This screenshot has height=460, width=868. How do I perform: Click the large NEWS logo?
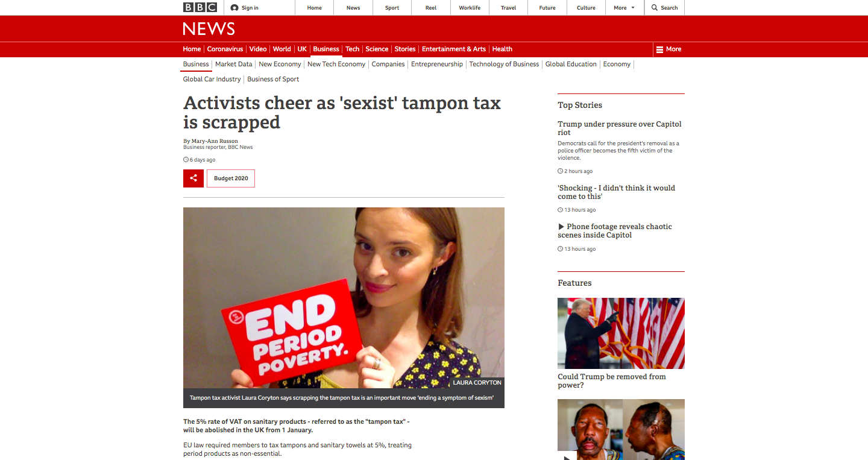coord(209,29)
